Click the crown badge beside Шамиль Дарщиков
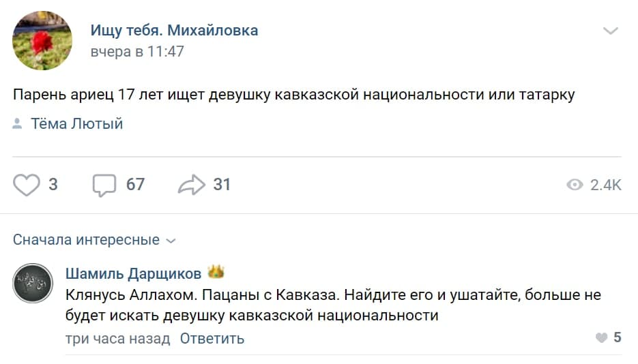Image resolution: width=638 pixels, height=364 pixels. (x=216, y=273)
